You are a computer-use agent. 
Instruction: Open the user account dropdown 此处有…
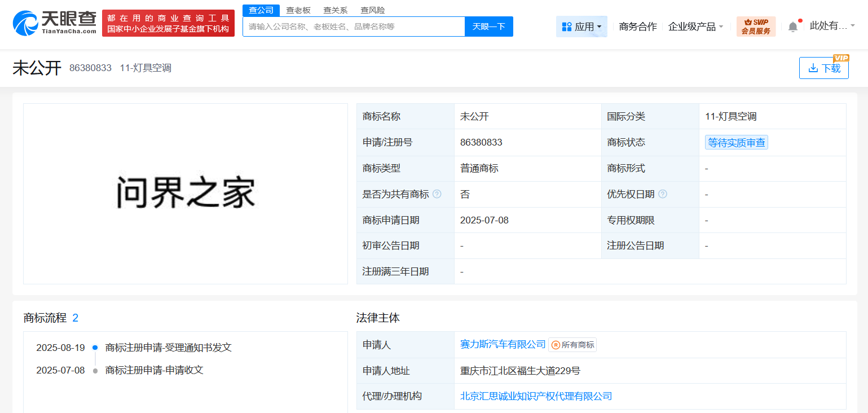[832, 25]
